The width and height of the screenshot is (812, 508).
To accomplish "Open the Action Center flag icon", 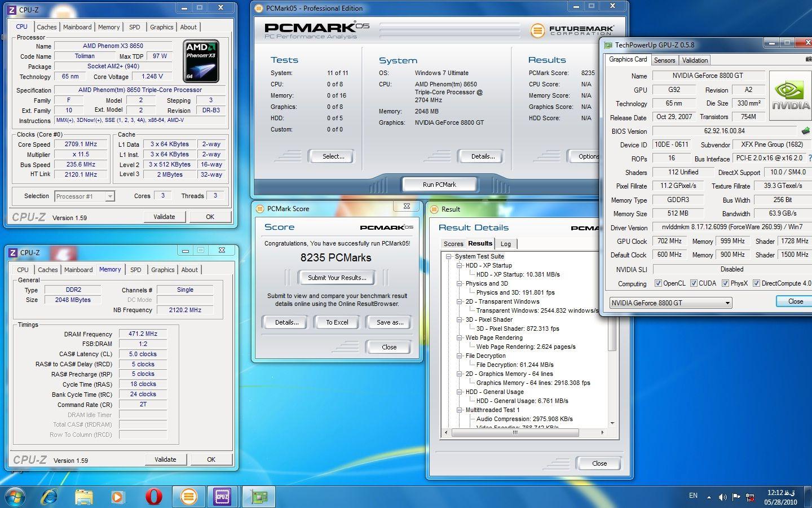I will click(x=736, y=497).
